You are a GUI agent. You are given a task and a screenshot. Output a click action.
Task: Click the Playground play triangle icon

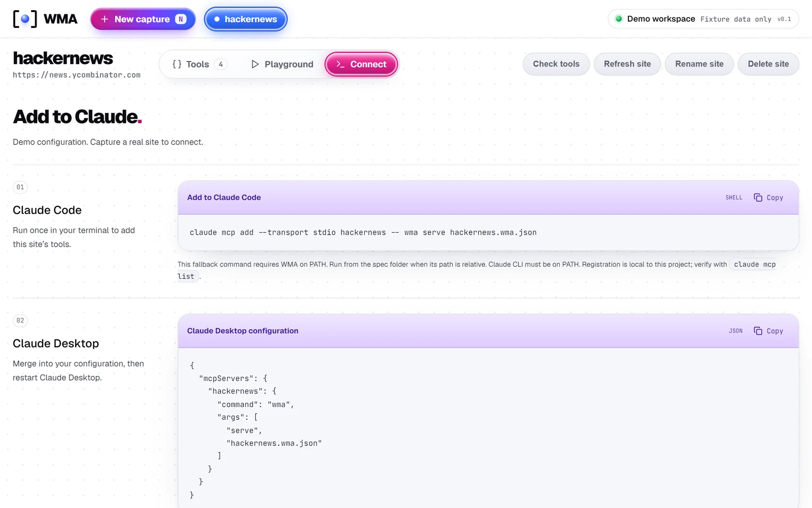(x=255, y=64)
